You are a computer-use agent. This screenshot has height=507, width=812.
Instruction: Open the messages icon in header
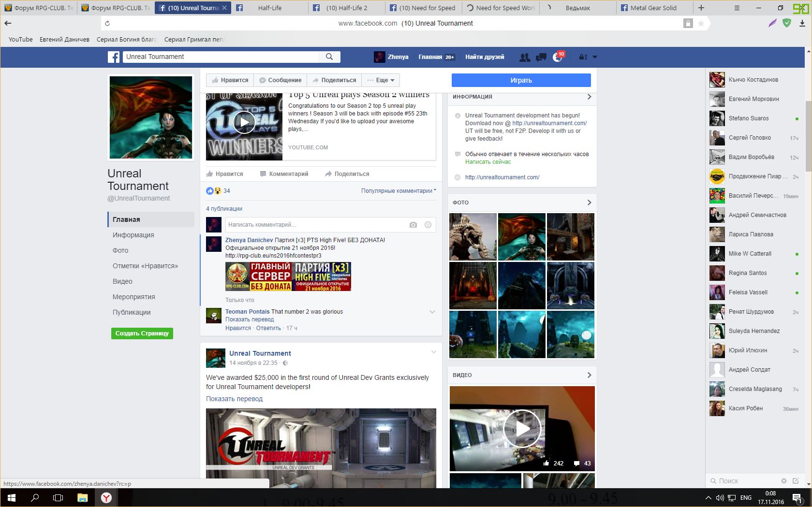point(541,57)
